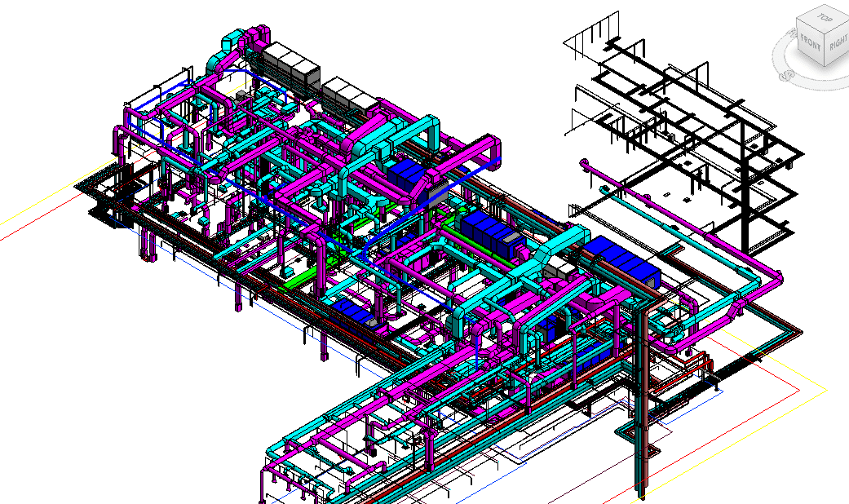The height and width of the screenshot is (504, 849).
Task: Click the TOP face of the ViewCube
Action: 824,17
